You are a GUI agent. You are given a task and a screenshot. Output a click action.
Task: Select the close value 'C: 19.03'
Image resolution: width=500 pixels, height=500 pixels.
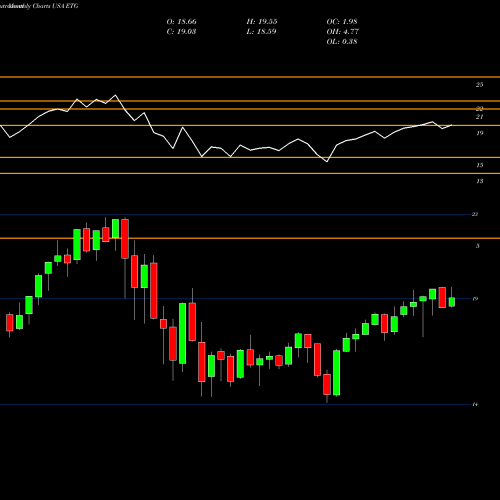(x=181, y=32)
